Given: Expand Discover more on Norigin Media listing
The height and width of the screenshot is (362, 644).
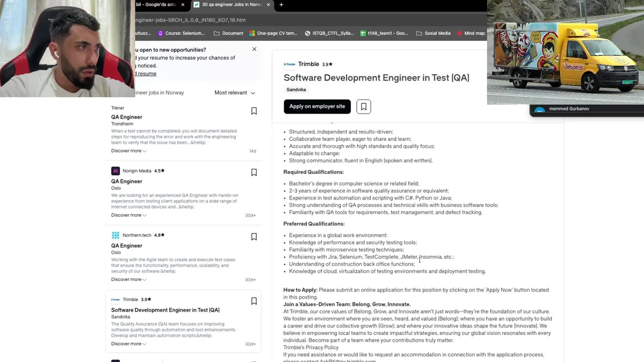Looking at the screenshot, I should [129, 215].
